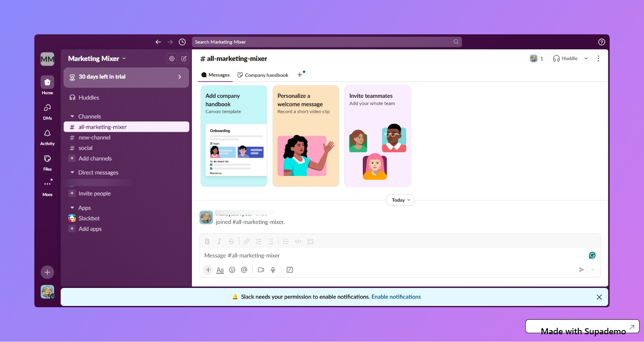Viewport: 644px width, 342px height.
Task: Open the Huddle options dropdown arrow
Action: tap(586, 58)
